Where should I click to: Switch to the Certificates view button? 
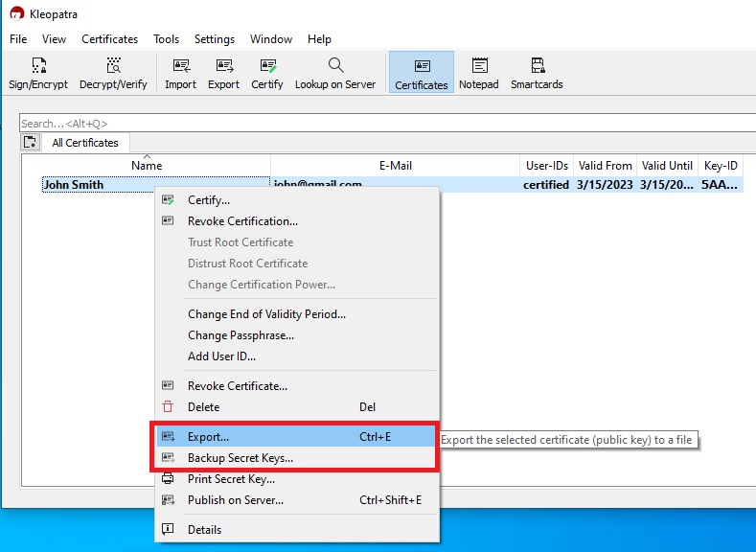click(x=422, y=72)
